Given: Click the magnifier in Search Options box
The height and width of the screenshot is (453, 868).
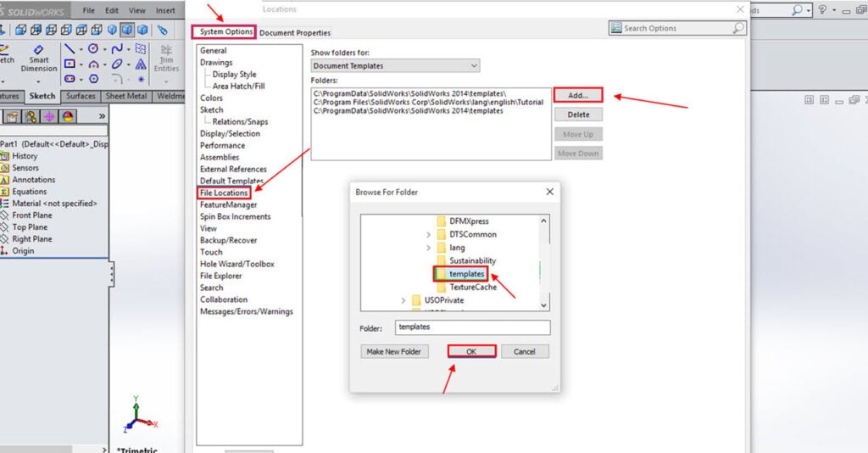Looking at the screenshot, I should pyautogui.click(x=738, y=28).
